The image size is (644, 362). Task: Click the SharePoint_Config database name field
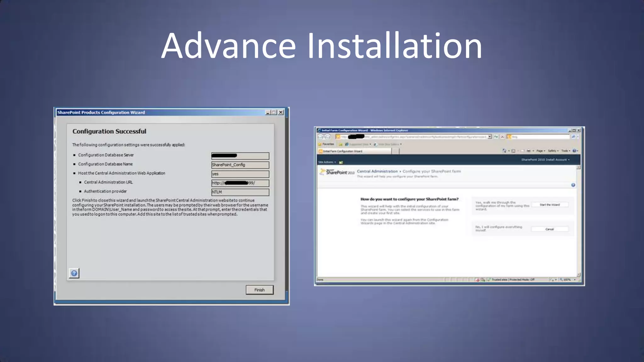click(240, 165)
